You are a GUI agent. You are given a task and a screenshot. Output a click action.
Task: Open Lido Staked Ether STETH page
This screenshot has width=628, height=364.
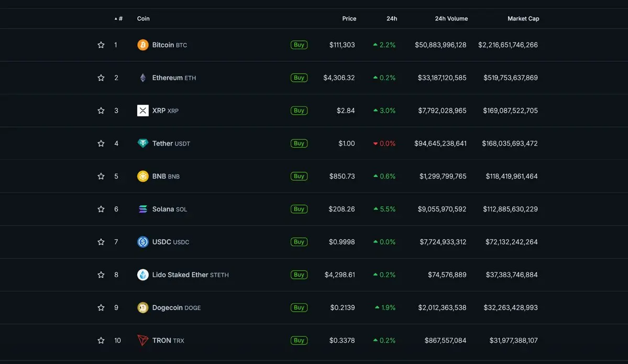click(x=190, y=274)
